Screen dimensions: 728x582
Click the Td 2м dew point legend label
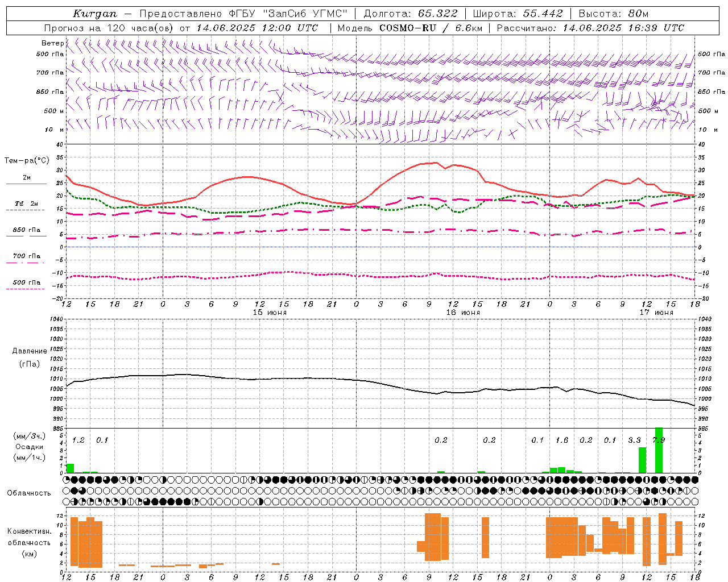coord(26,203)
